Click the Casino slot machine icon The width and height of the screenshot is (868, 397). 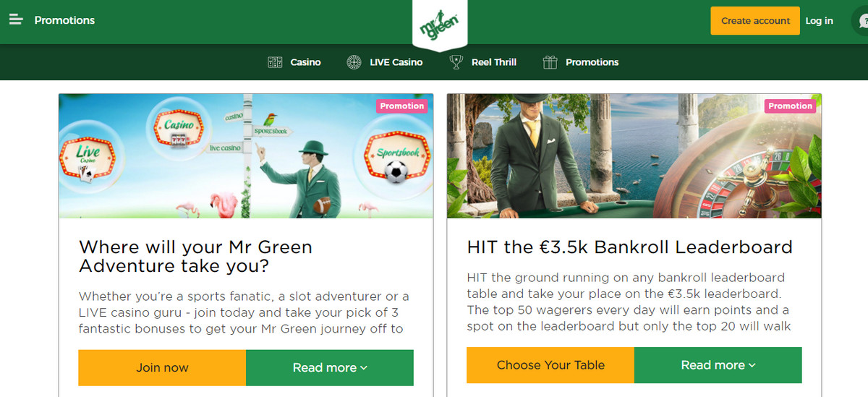[x=275, y=62]
